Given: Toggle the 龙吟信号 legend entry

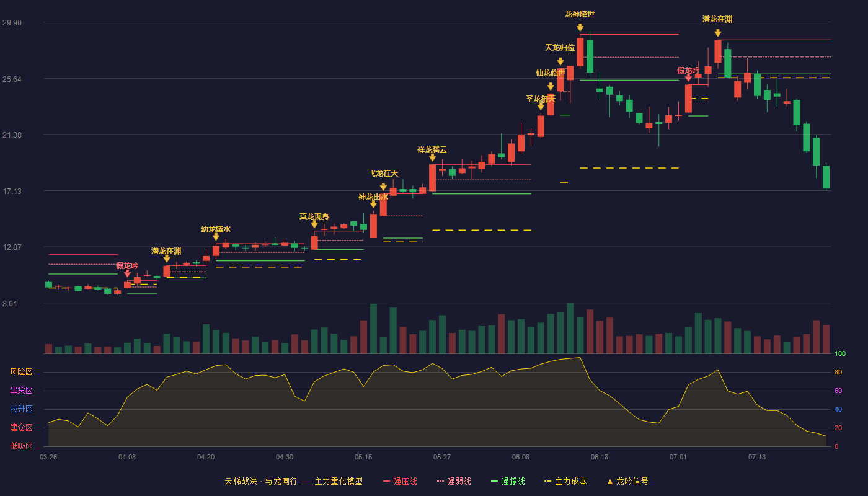Looking at the screenshot, I should pyautogui.click(x=627, y=481).
